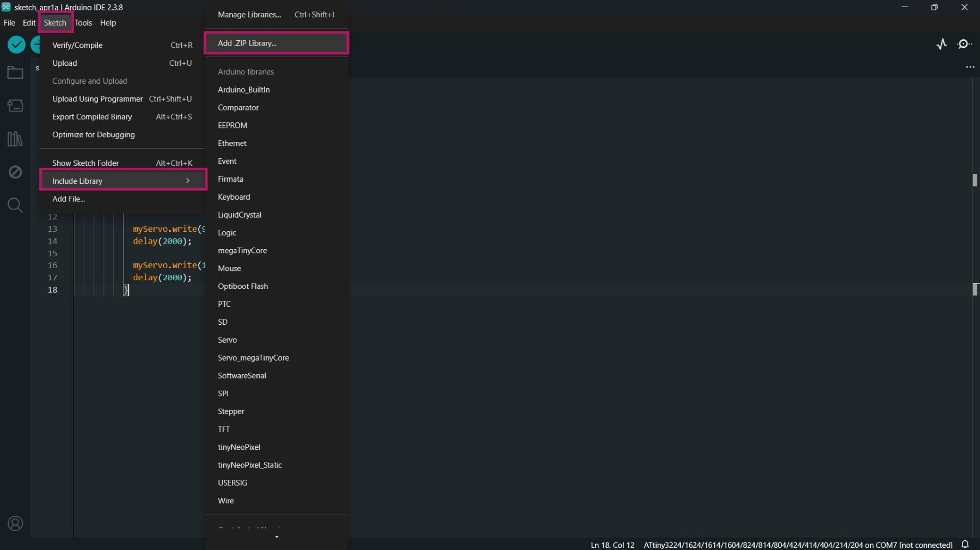Include the tinyNeoPixel_Static library
The height and width of the screenshot is (550, 980).
click(x=277, y=465)
